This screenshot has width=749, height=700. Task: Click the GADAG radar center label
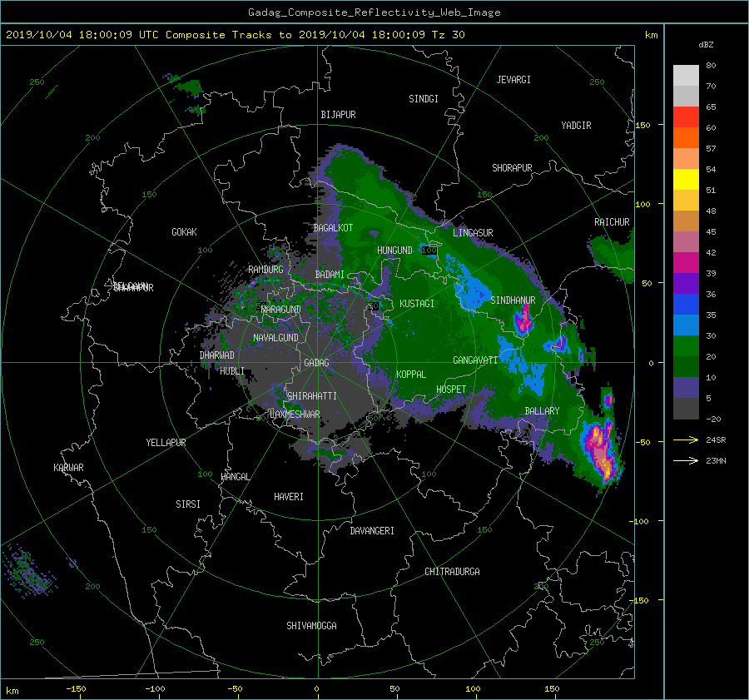tap(317, 363)
